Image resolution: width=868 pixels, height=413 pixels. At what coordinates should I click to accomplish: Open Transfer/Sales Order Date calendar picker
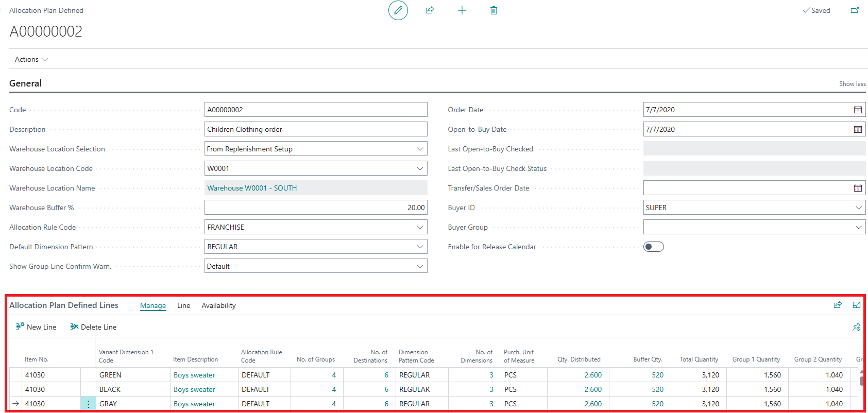(x=858, y=188)
